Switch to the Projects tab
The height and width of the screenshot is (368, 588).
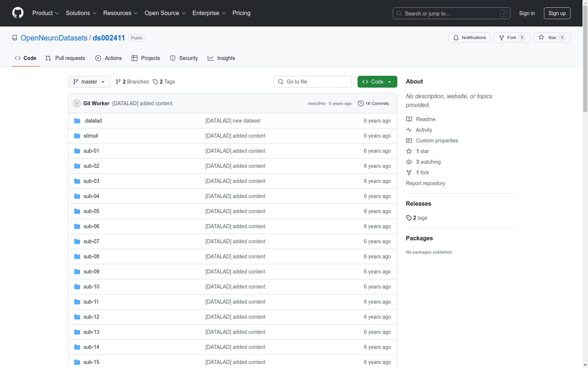coord(146,58)
